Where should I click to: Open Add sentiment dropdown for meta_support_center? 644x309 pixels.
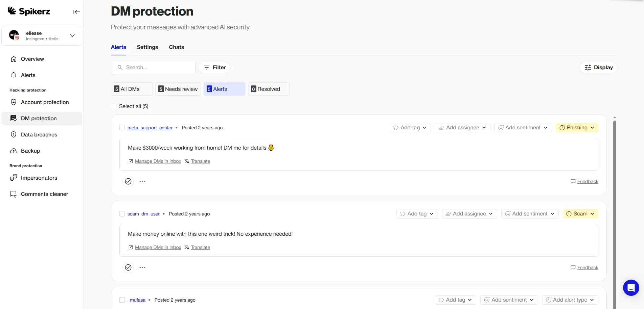pyautogui.click(x=523, y=128)
